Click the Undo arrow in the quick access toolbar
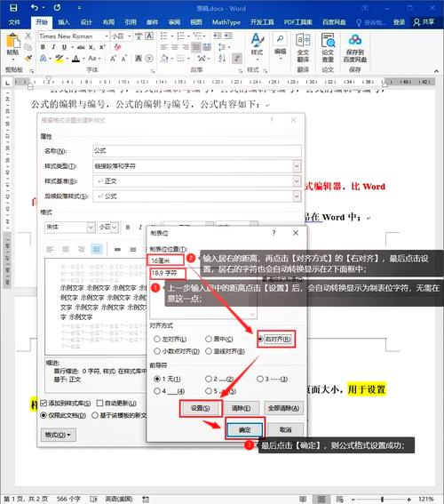The height and width of the screenshot is (504, 444). 35,7
